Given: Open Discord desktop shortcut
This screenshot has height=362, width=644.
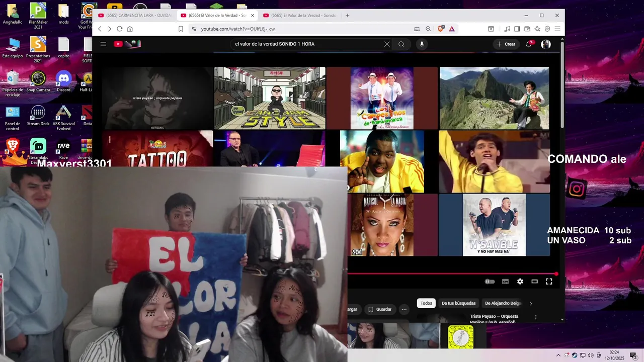Looking at the screenshot, I should click(63, 82).
